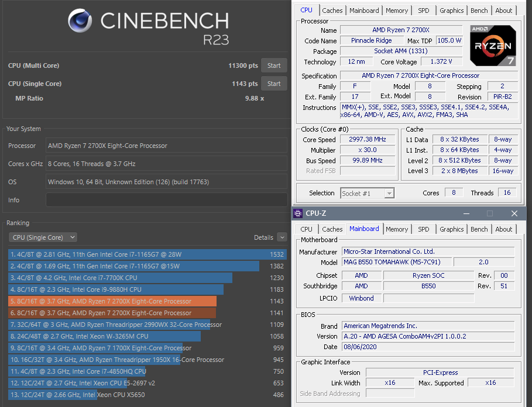532x407 pixels.
Task: Open Caches tab in upper CPU-Z window
Action: pyautogui.click(x=332, y=11)
